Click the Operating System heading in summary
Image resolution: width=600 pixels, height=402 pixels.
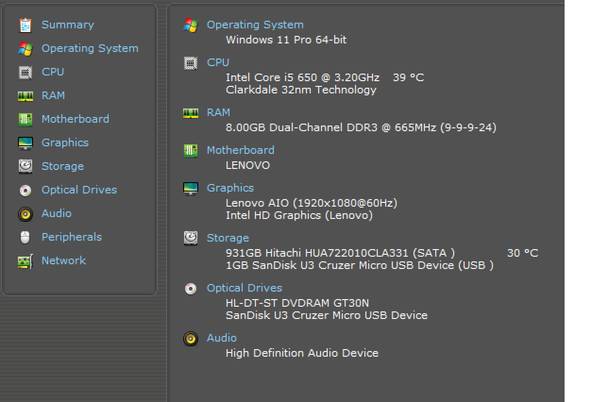coord(255,25)
